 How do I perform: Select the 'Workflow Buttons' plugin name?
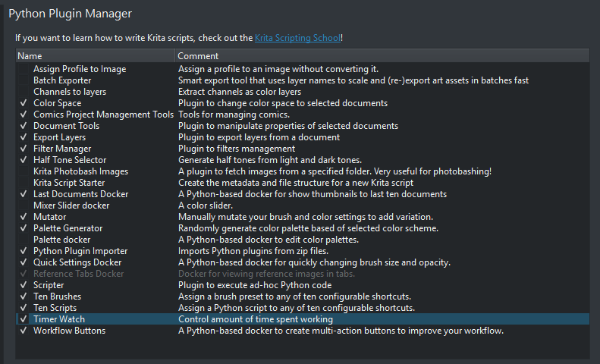[69, 331]
